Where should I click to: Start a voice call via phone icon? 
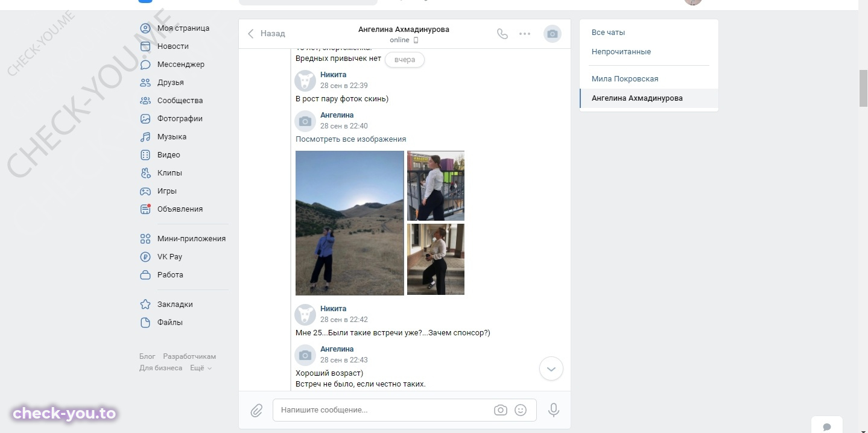(x=502, y=34)
